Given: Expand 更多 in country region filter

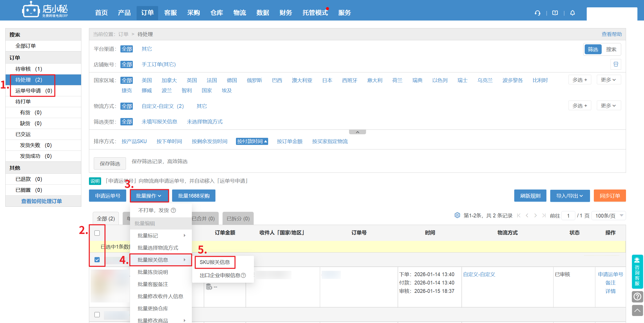Looking at the screenshot, I should click(608, 80).
